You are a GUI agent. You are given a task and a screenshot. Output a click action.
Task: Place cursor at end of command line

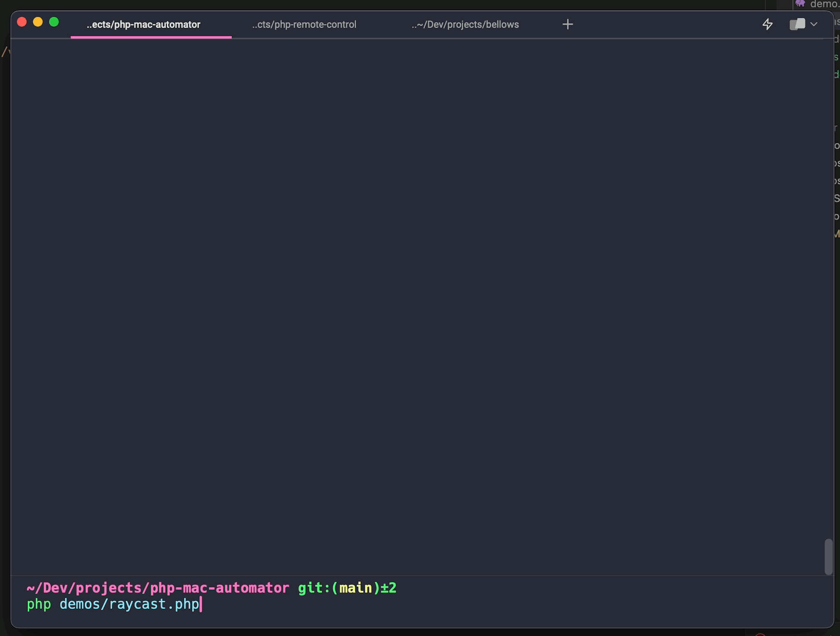coord(201,604)
